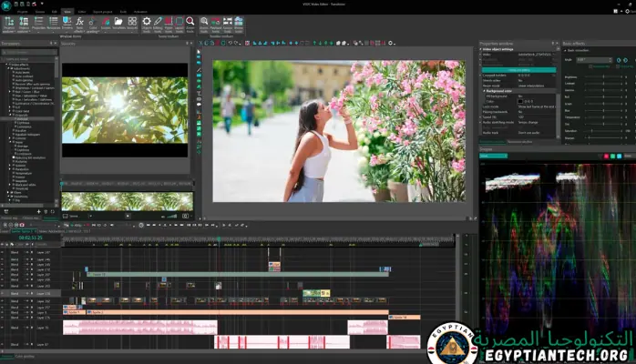This screenshot has height=364, width=636.
Task: Click the Properties window ribbon icon
Action: 38,24
